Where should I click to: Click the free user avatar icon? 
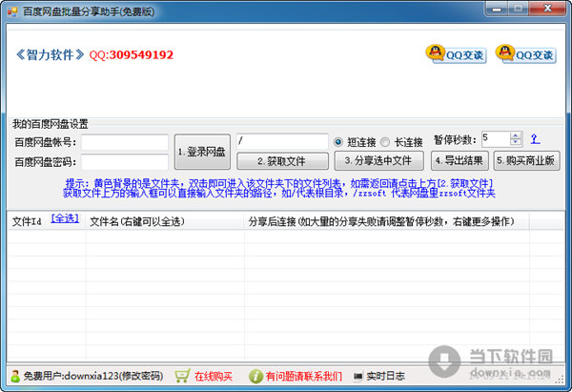pyautogui.click(x=15, y=376)
